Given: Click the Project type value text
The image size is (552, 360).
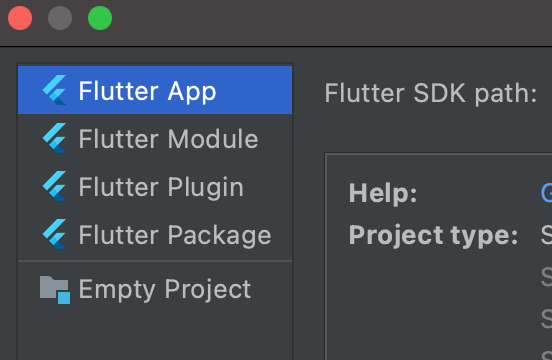Looking at the screenshot, I should [547, 235].
